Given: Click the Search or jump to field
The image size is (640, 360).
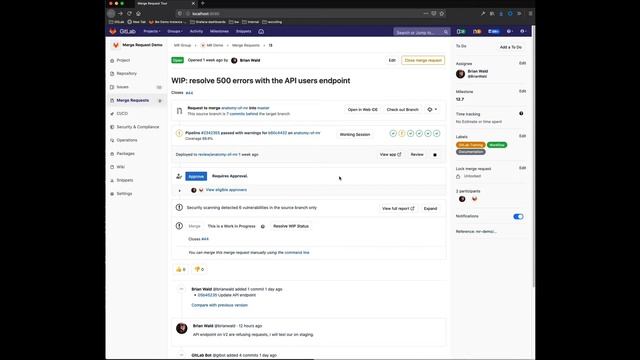Looking at the screenshot, I should [422, 32].
